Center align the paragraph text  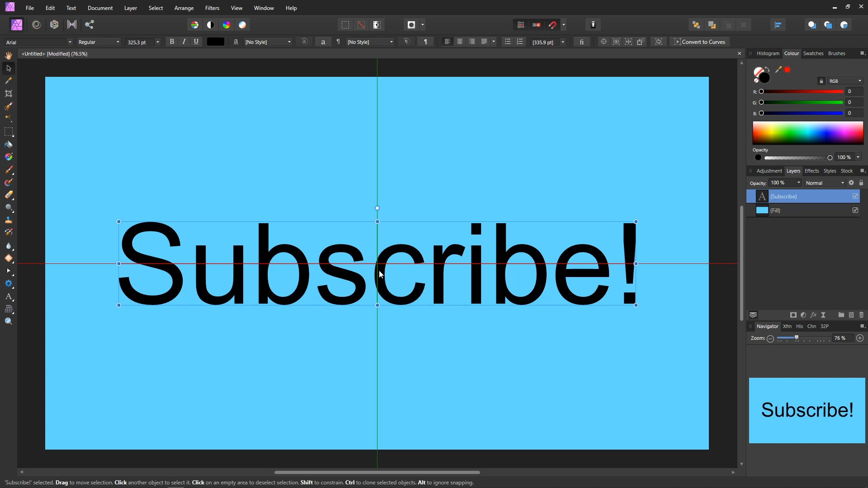pyautogui.click(x=460, y=42)
